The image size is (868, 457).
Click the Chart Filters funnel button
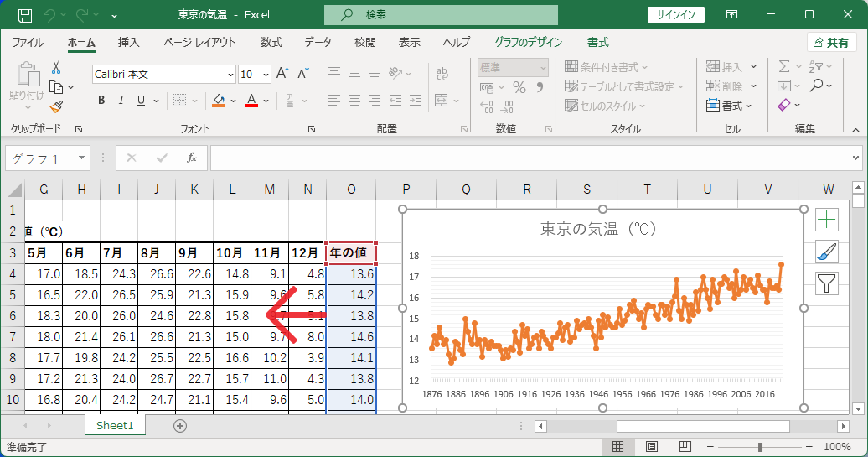point(826,283)
